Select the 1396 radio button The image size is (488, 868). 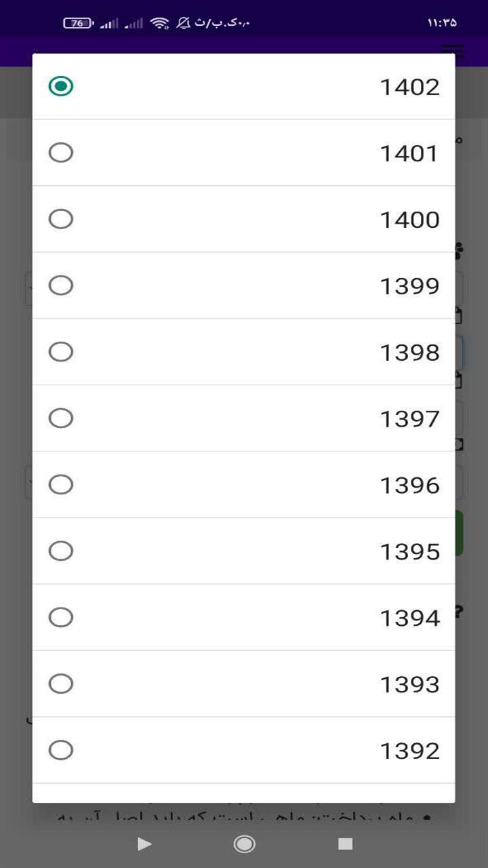(x=61, y=485)
